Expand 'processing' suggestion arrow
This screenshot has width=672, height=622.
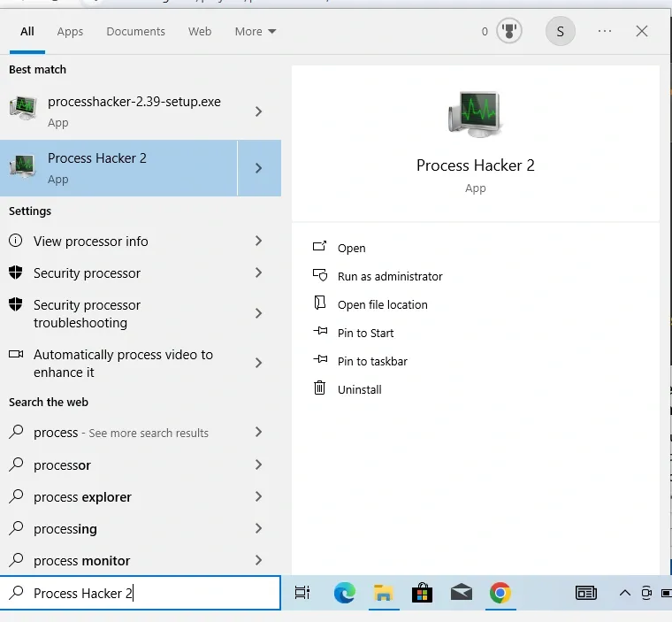258,528
